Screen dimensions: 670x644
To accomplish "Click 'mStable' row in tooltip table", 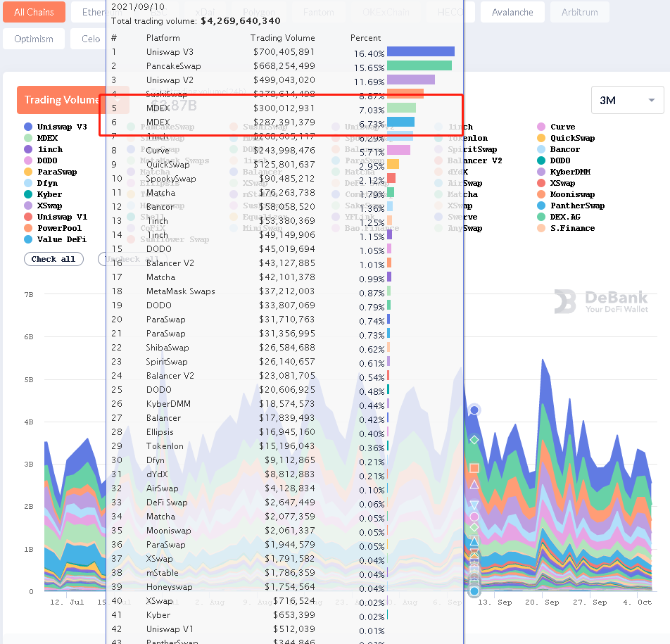I will [163, 573].
